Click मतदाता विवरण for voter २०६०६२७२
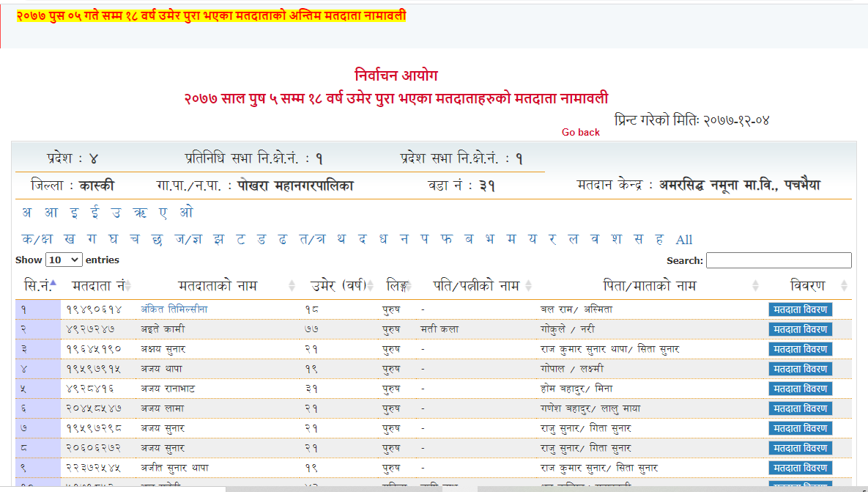868x492 pixels. (800, 448)
